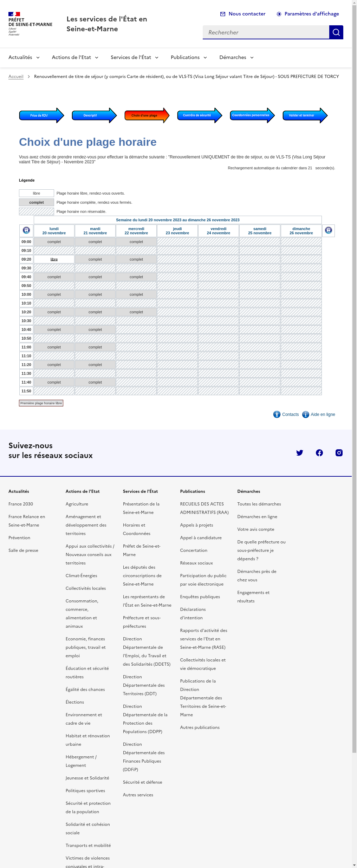Expand the Démarches menu
Screen dimensions: 357x868
click(236, 57)
